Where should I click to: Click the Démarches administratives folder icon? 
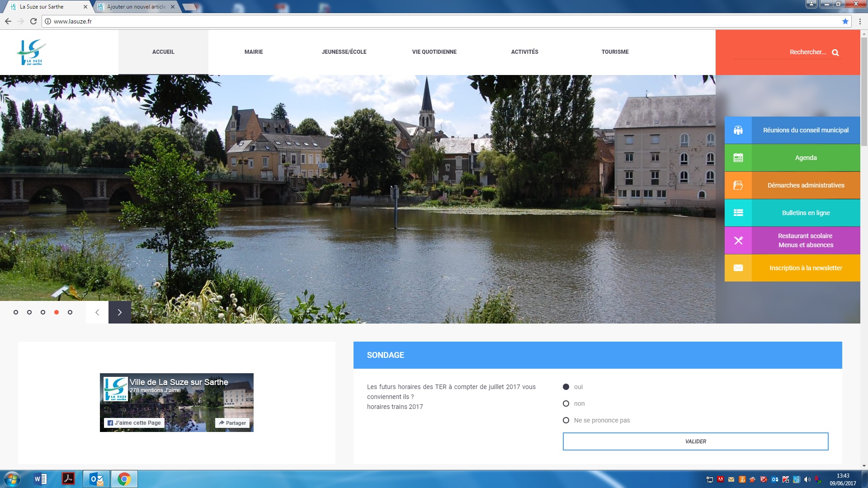[x=738, y=185]
